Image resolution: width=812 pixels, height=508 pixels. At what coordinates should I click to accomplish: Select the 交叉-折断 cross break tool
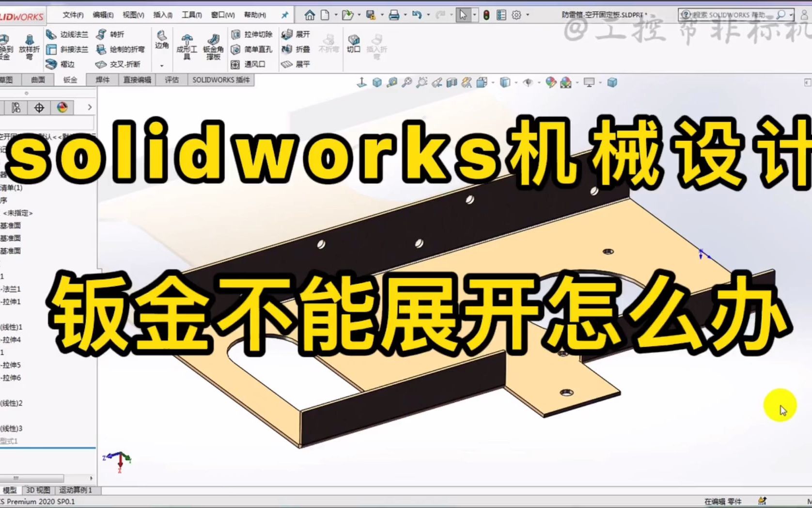118,64
